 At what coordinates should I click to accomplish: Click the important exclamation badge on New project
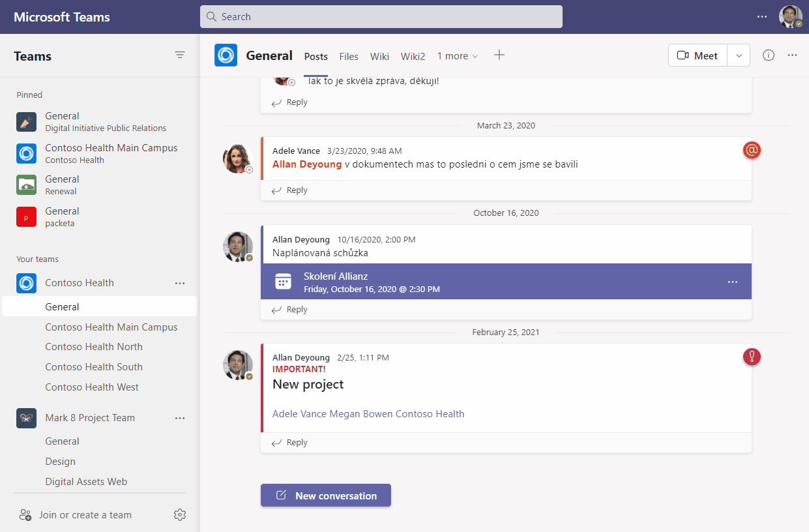752,357
